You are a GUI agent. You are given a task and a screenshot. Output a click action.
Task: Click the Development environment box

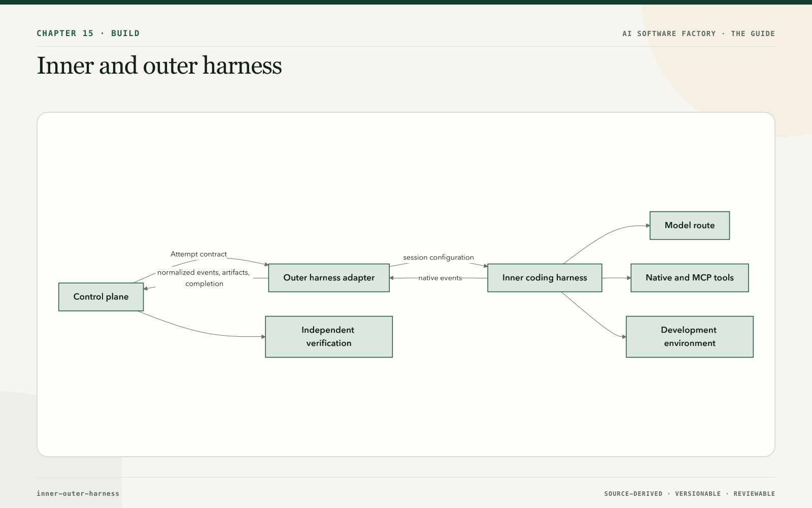click(690, 337)
